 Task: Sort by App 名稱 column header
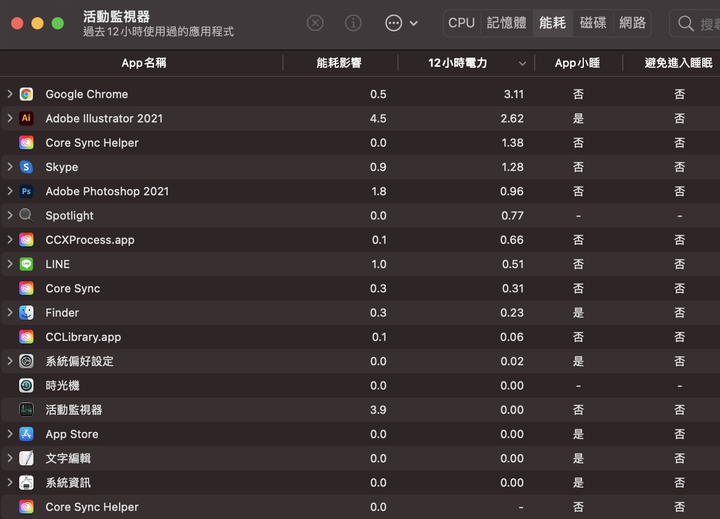tap(144, 63)
